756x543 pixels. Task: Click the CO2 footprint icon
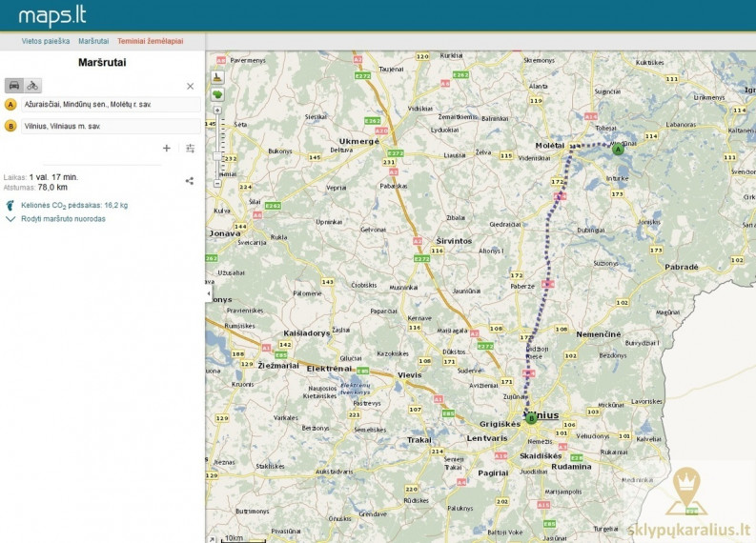(x=10, y=205)
